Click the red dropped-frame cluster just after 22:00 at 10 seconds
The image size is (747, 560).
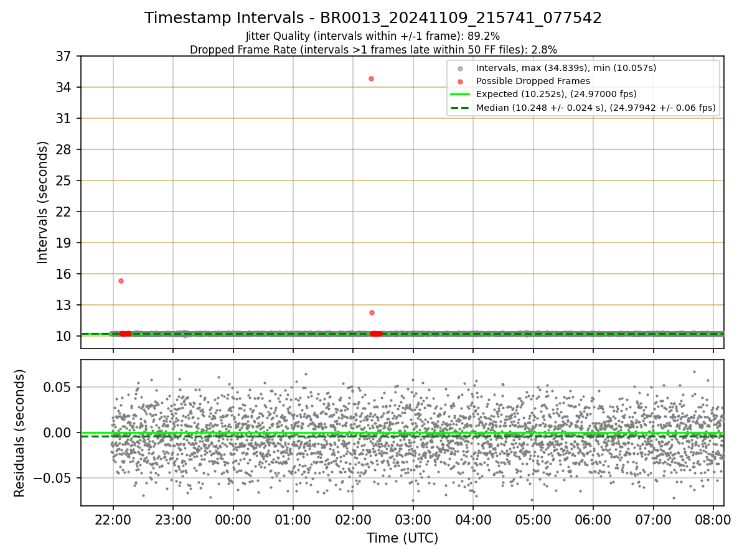(125, 334)
